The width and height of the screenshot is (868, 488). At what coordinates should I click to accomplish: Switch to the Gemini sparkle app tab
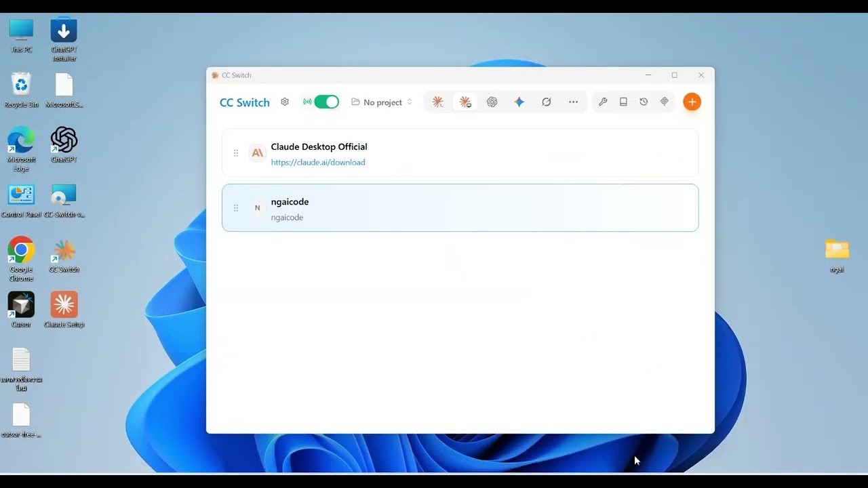pyautogui.click(x=519, y=102)
